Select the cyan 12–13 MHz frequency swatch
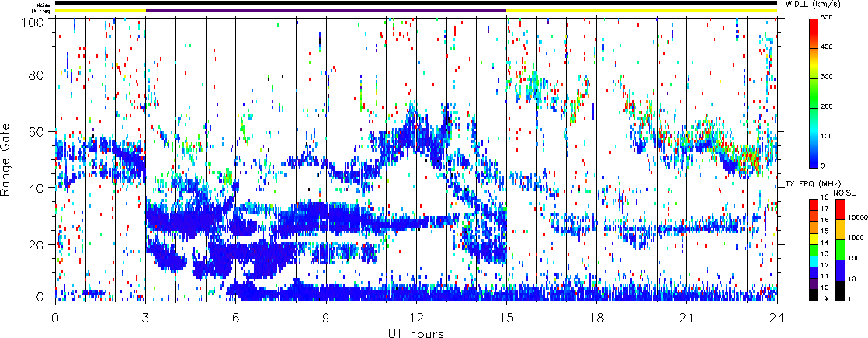This screenshot has width=868, height=338. coord(813,260)
